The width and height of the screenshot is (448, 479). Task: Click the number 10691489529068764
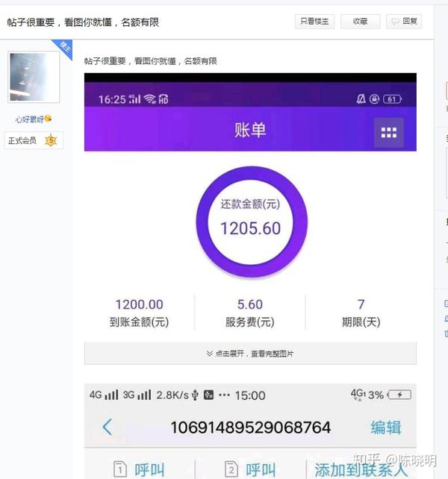[250, 428]
